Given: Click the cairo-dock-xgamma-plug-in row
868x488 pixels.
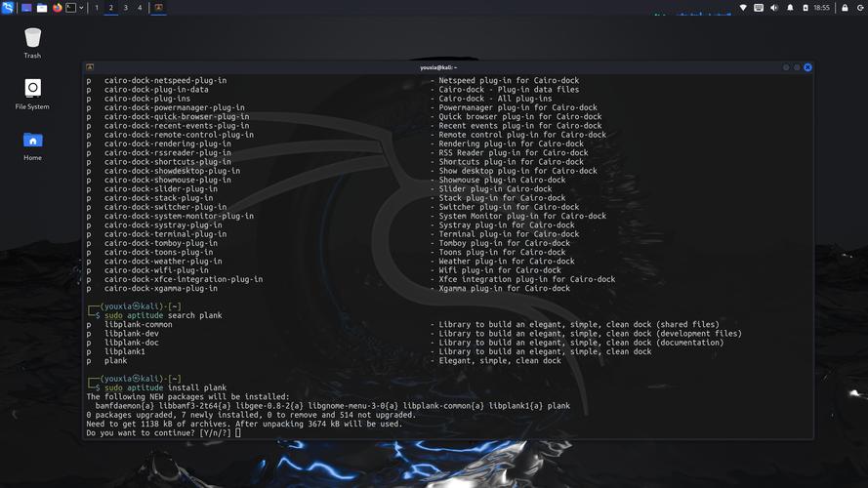Looking at the screenshot, I should pos(328,288).
